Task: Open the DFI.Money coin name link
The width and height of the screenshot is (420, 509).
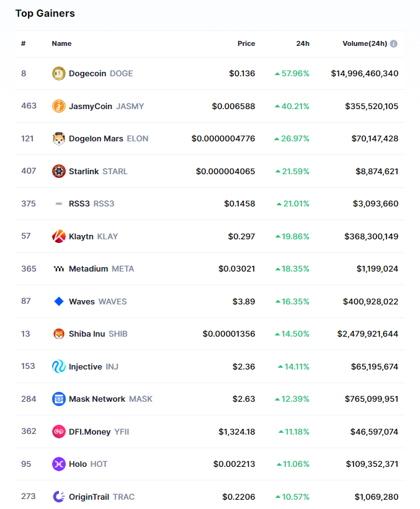Action: pyautogui.click(x=89, y=432)
